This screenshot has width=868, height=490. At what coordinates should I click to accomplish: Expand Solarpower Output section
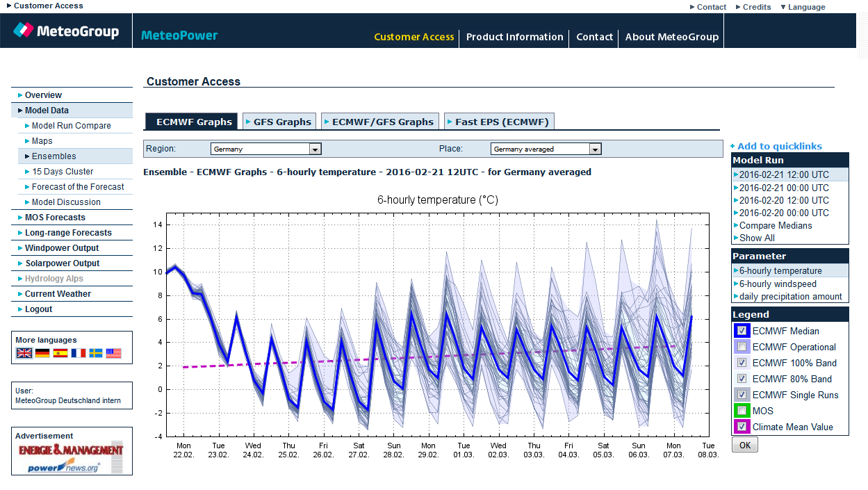click(x=72, y=263)
